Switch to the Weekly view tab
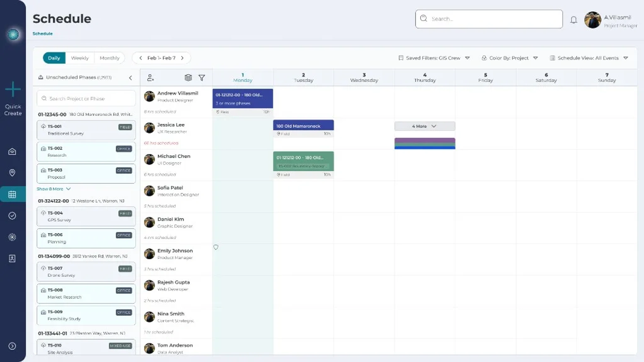This screenshot has height=362, width=644. pyautogui.click(x=80, y=58)
